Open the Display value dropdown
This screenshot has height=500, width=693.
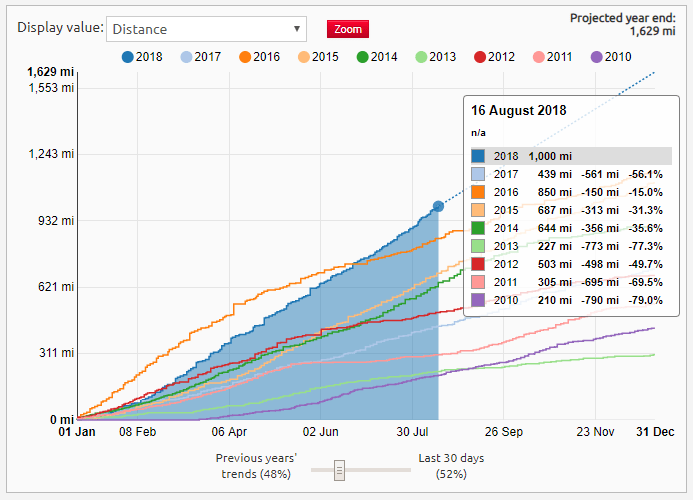coord(206,29)
